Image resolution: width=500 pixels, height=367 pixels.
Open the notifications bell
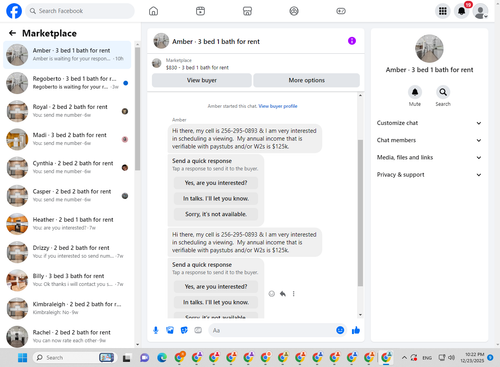(x=462, y=11)
